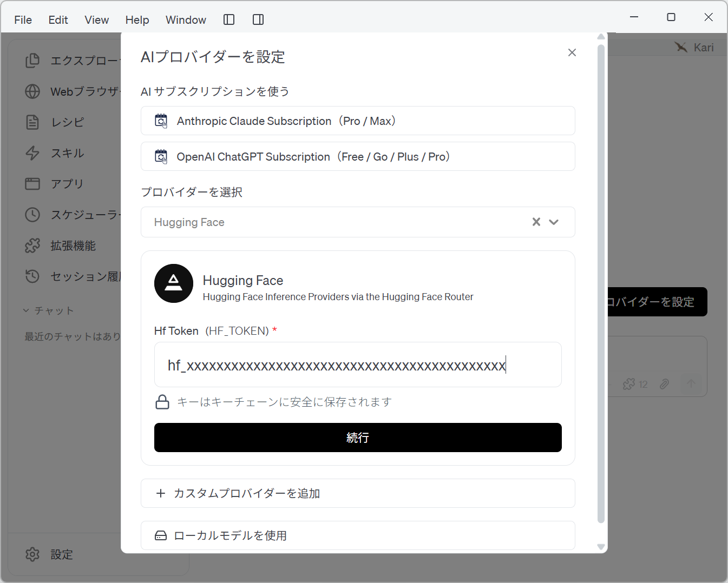Click the scrollbar up arrow
Screen dimensions: 728x583
coord(601,37)
